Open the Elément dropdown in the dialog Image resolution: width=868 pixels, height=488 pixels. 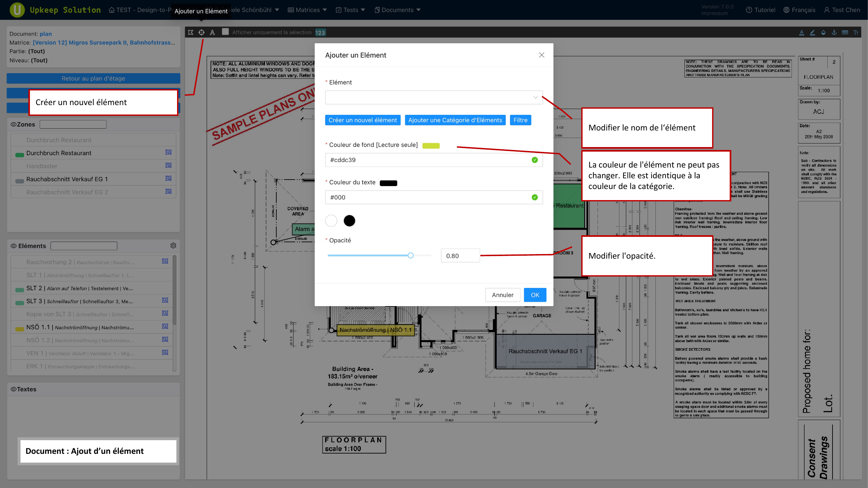tap(434, 97)
